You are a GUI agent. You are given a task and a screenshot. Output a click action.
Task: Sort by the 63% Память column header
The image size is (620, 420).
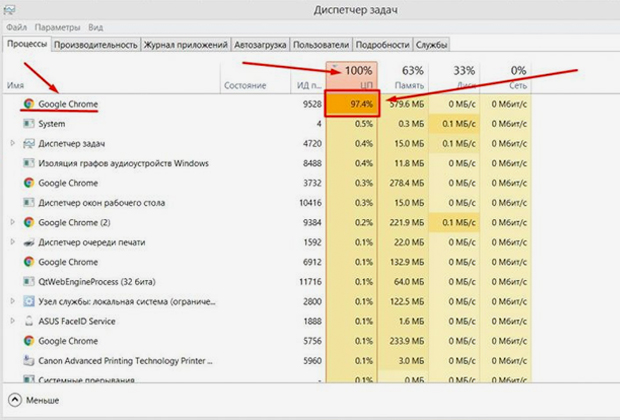coord(403,77)
